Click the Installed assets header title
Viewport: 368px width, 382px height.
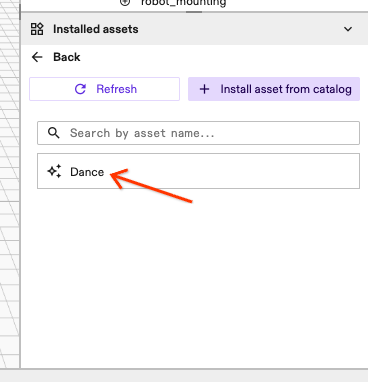pos(96,29)
